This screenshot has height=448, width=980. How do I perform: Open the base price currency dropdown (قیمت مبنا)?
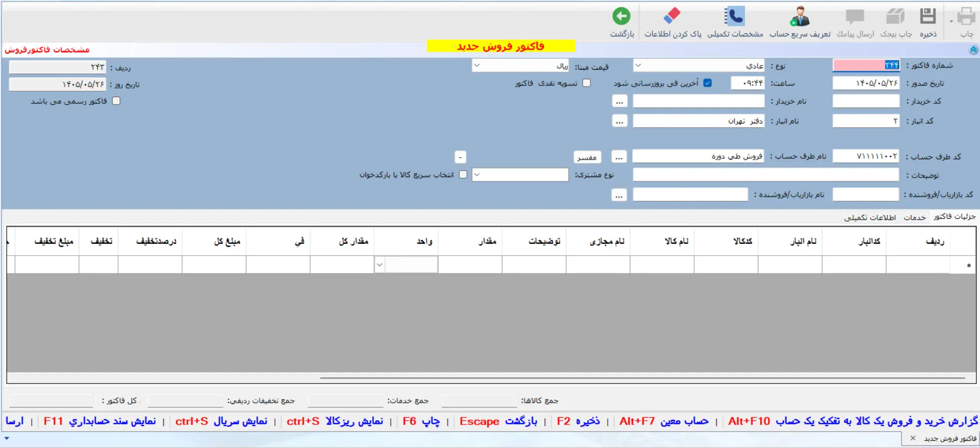[477, 66]
